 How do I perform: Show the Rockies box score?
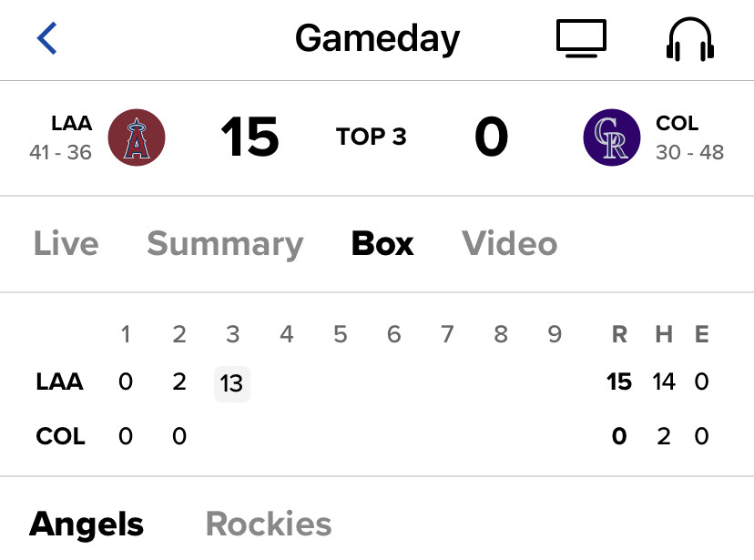click(269, 524)
